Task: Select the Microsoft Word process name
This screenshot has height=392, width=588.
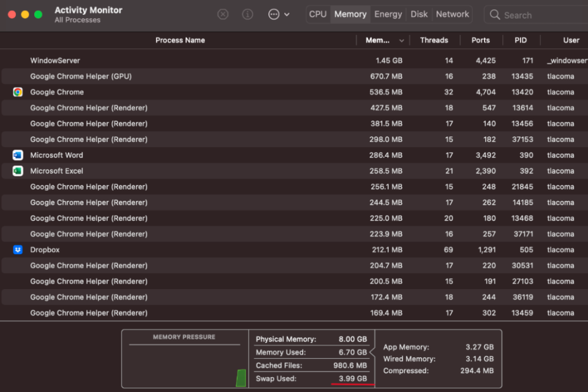Action: [x=56, y=155]
